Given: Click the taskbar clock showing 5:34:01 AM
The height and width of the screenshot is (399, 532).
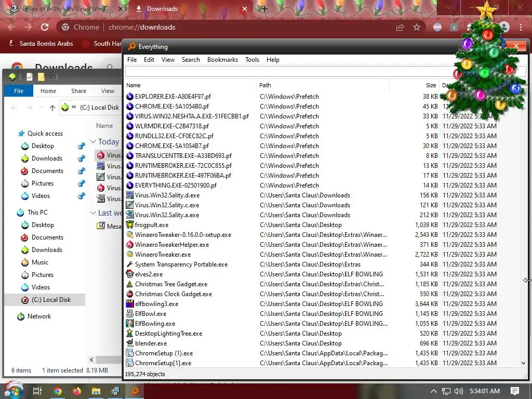Looking at the screenshot, I should 485,391.
